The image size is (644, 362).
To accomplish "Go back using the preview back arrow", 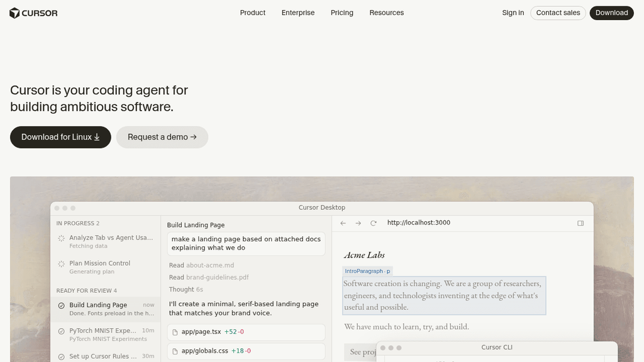I will (x=343, y=223).
